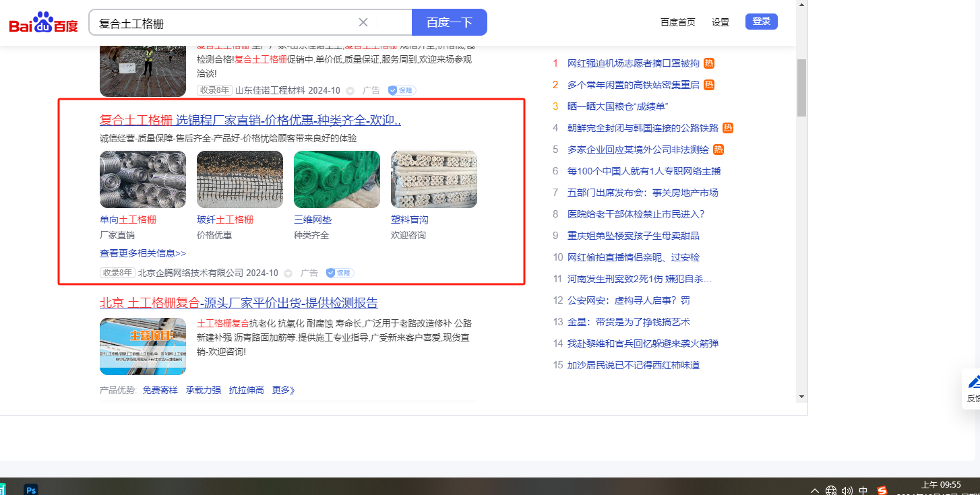The image size is (980, 495).
Task: Click the 玻纤土工格栅 product thumbnail
Action: [240, 179]
